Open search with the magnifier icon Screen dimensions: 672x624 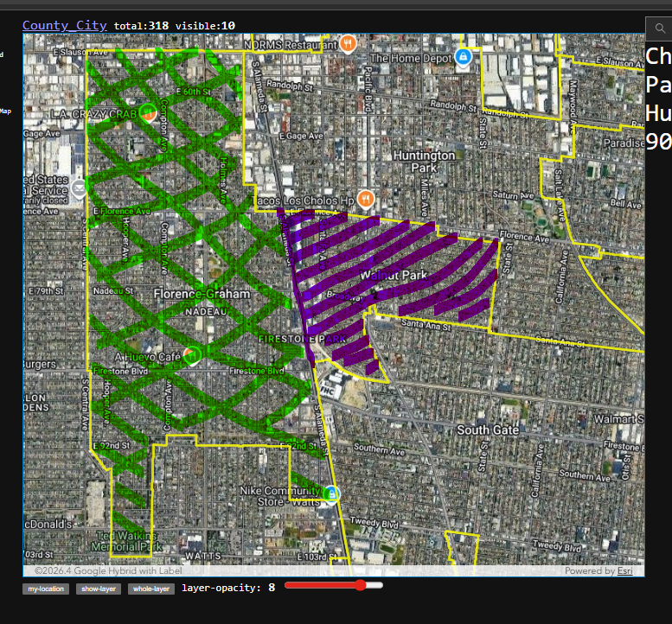point(661,29)
